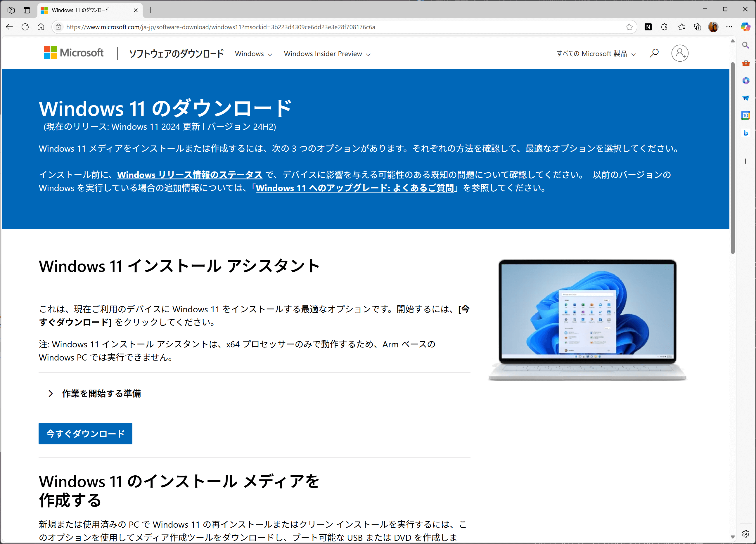The height and width of the screenshot is (544, 756).
Task: Click the インストール メディアを作成する heading
Action: pyautogui.click(x=179, y=491)
